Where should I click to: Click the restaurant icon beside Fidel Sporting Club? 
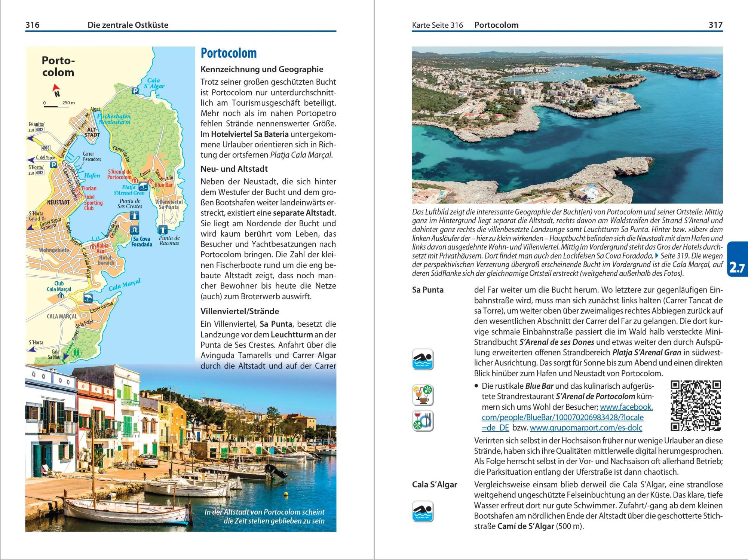tap(80, 196)
